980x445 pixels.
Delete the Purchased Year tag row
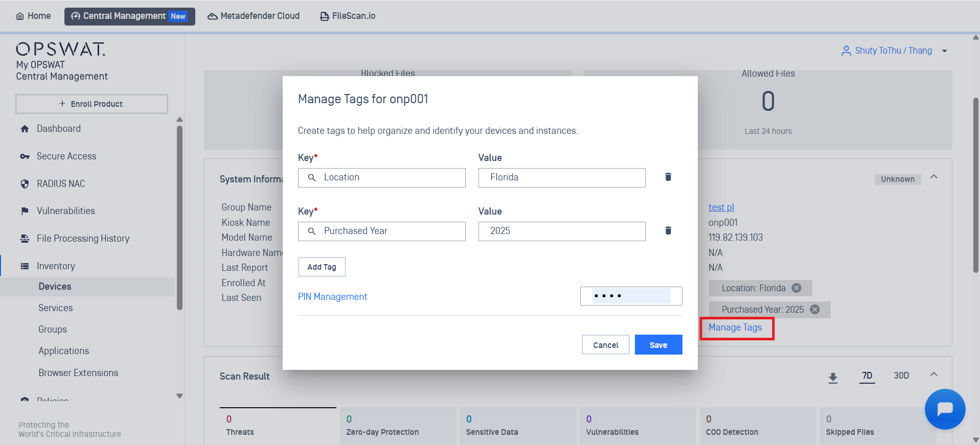click(x=668, y=230)
